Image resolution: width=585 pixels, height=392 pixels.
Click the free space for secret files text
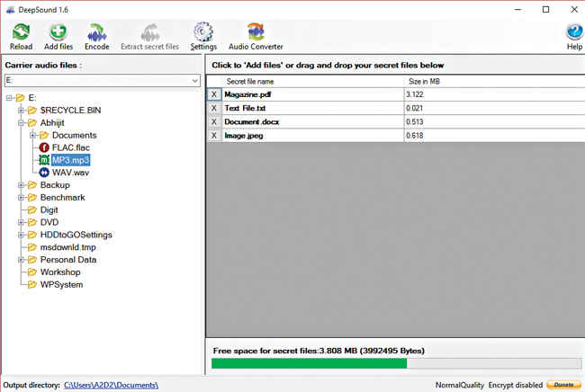(x=319, y=351)
